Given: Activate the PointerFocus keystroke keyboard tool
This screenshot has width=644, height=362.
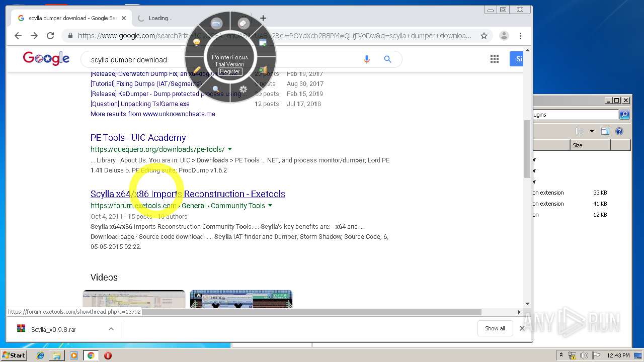Looking at the screenshot, I should 216,23.
